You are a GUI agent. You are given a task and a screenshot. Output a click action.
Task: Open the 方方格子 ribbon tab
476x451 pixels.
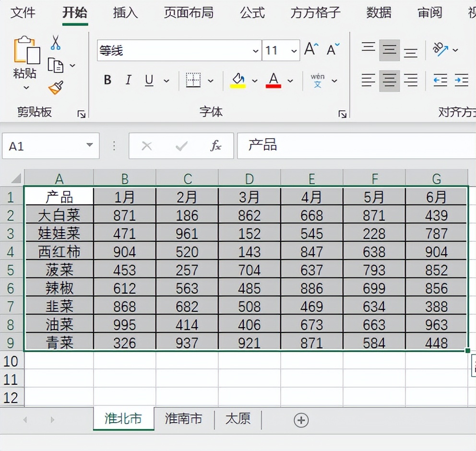click(314, 13)
